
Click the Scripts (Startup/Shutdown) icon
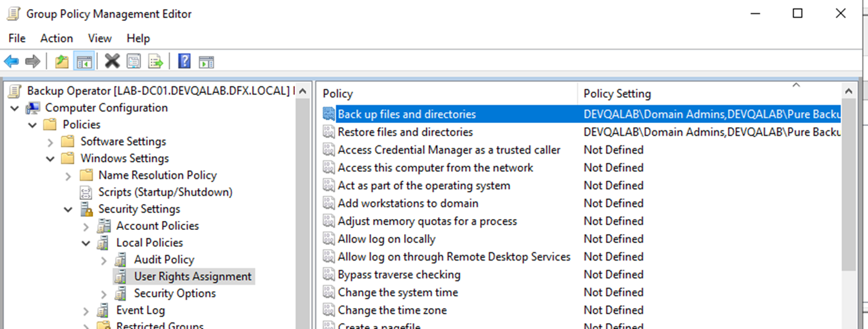87,192
